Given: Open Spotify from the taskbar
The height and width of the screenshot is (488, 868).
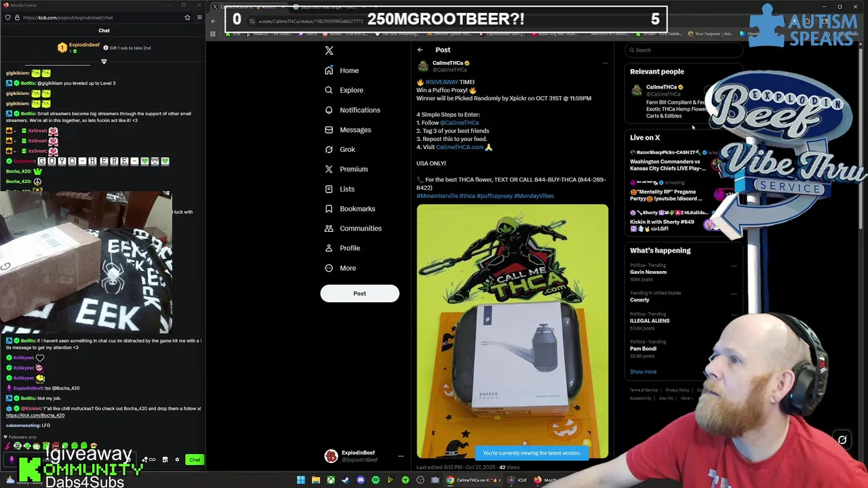Looking at the screenshot, I should pyautogui.click(x=375, y=480).
